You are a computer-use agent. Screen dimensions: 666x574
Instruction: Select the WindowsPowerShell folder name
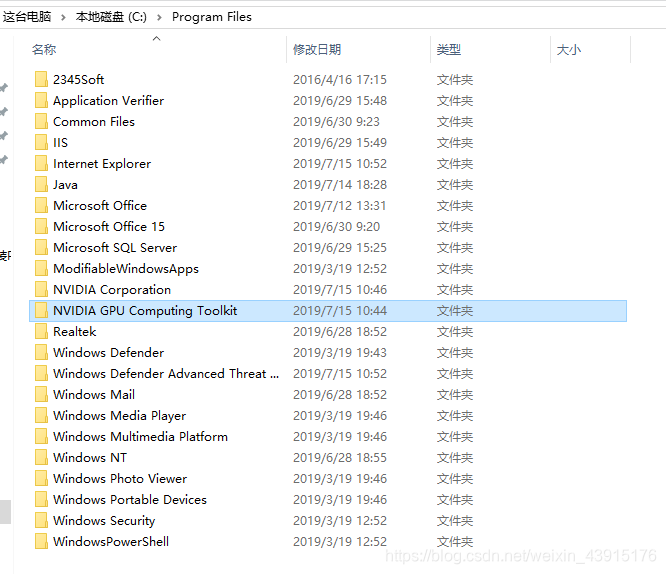point(111,541)
